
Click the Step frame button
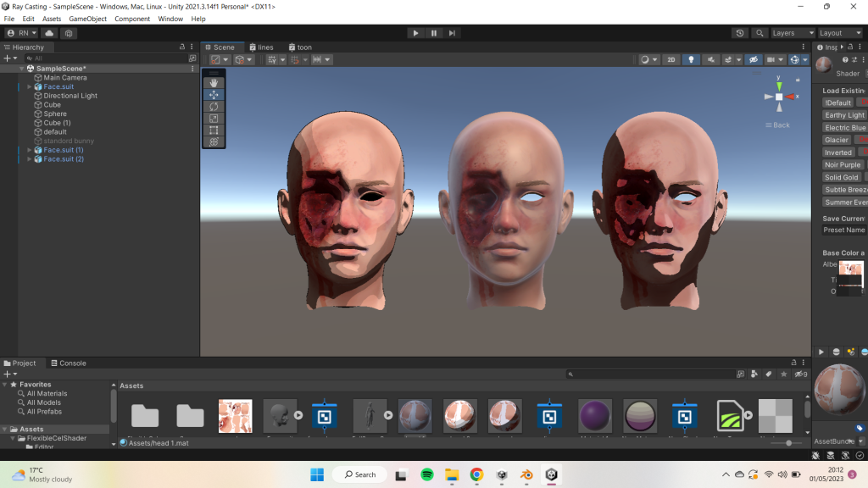452,33
